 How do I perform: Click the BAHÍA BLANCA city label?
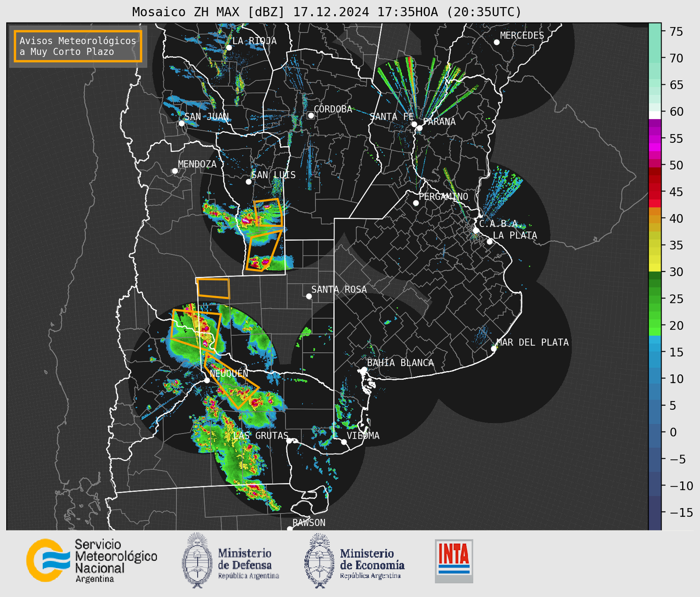tap(400, 363)
